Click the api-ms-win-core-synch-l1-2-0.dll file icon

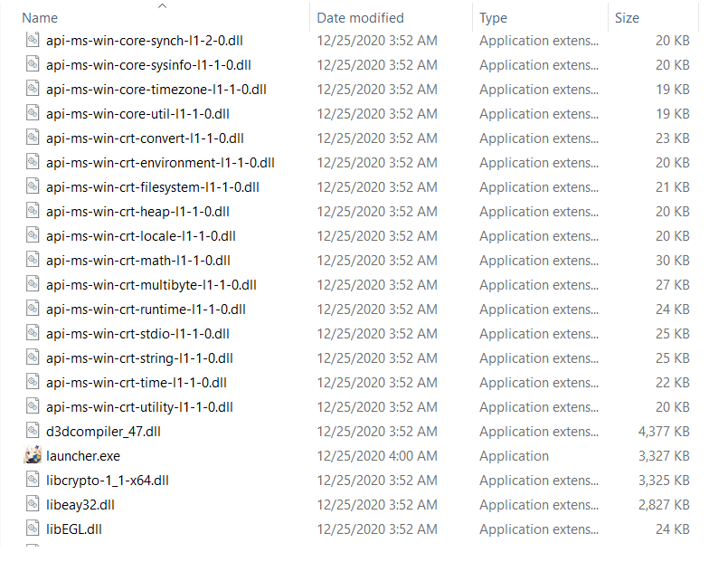click(x=33, y=40)
